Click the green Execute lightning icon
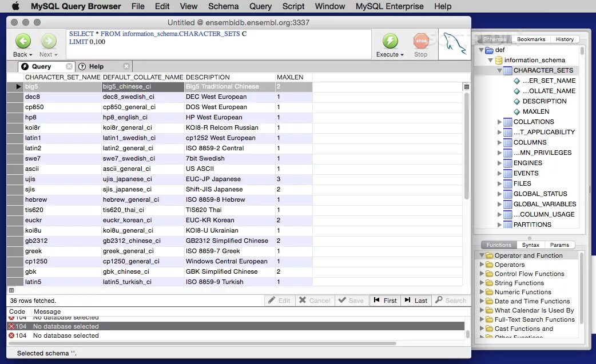Viewport: 596px width, 364px height. click(x=390, y=41)
